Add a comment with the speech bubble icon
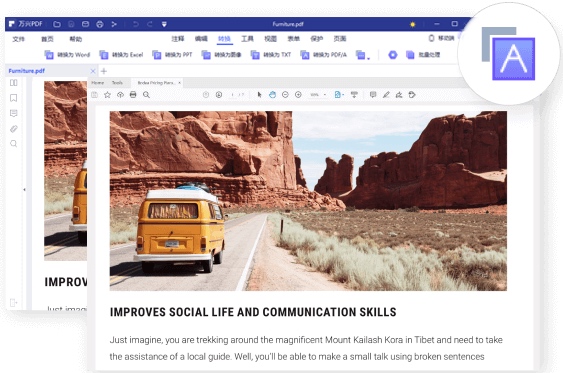 click(x=373, y=95)
